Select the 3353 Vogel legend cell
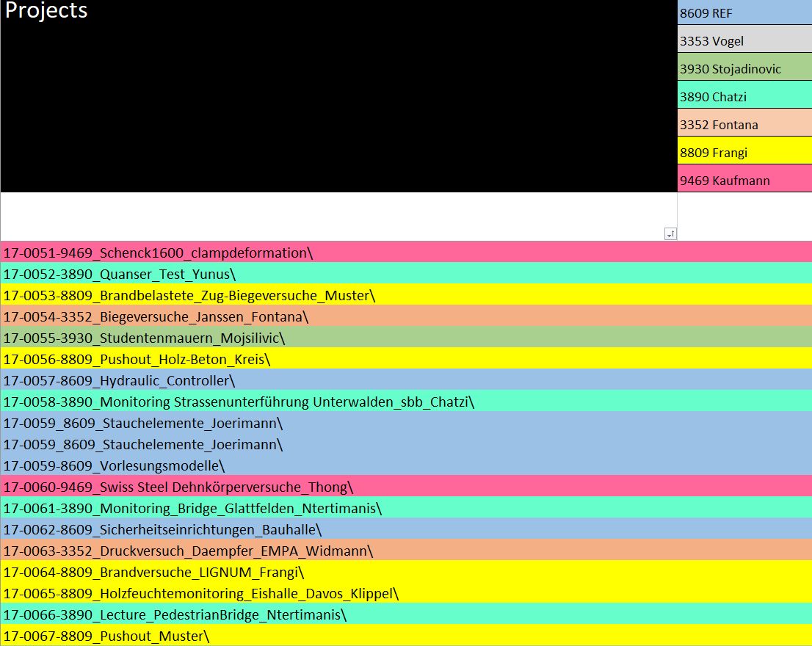This screenshot has width=812, height=646. pos(744,39)
